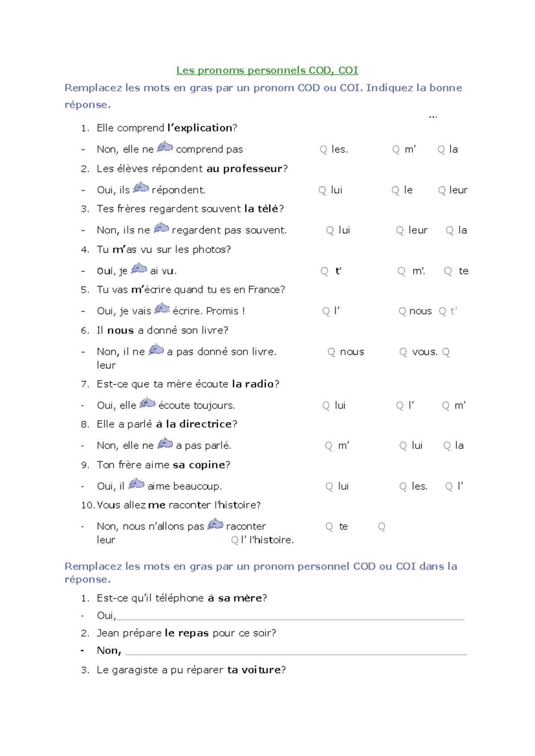Viewport: 535px width, 756px height.
Task: Select option "lui" for "elle ne a pas parlé"
Action: tap(403, 446)
